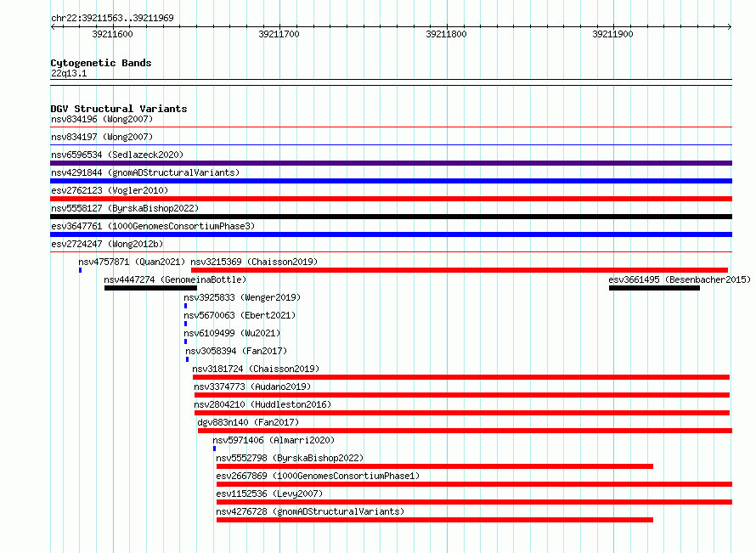This screenshot has height=553, width=756.
Task: Click nsv2804210 (Huddleston2016) label
Action: coord(262,404)
